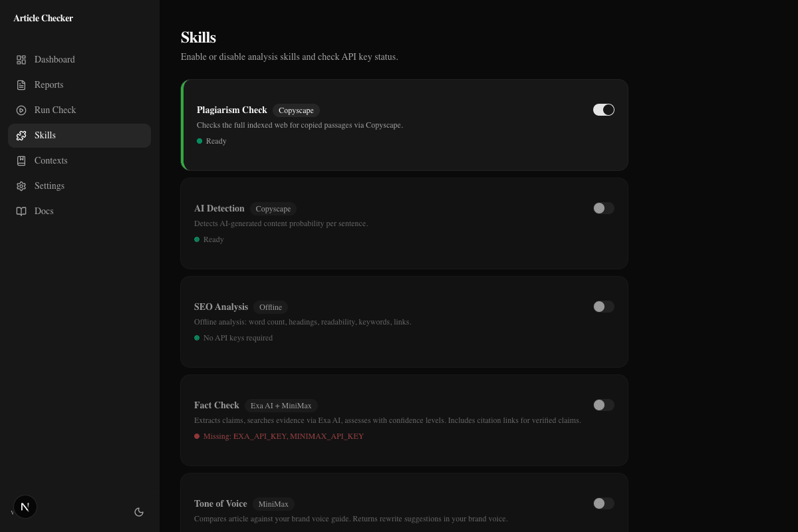Select the Dashboard grid icon in sidebar
This screenshot has height=532, width=798.
(21, 60)
